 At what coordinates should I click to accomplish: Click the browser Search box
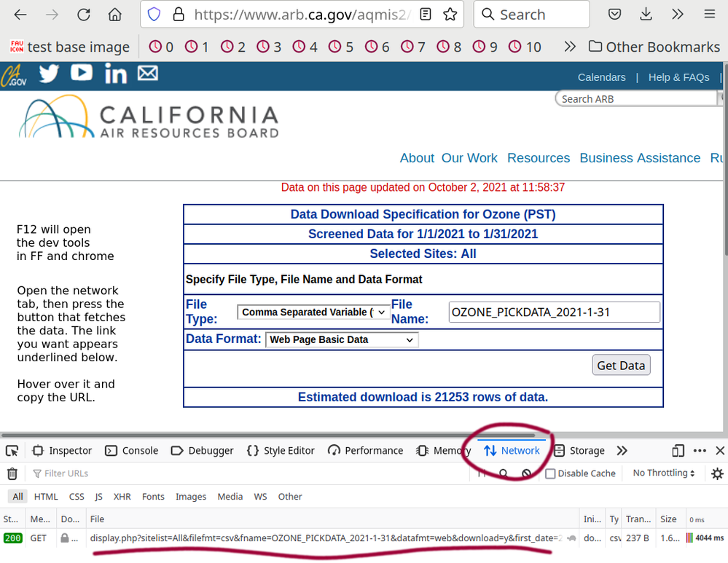click(531, 15)
